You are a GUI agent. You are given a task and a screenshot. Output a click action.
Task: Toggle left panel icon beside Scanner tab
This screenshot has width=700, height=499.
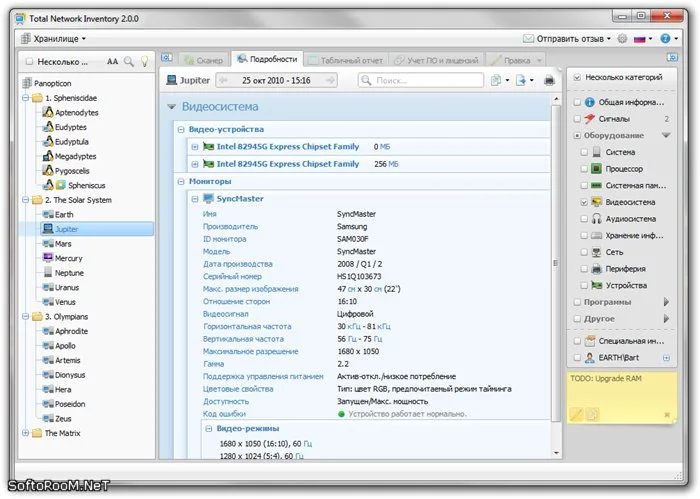click(167, 58)
